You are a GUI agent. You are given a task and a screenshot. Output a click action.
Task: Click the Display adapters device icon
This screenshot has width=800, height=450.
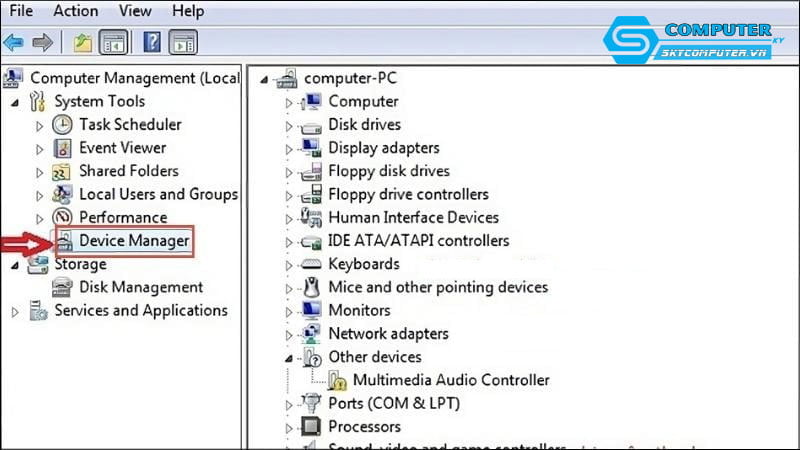point(311,148)
